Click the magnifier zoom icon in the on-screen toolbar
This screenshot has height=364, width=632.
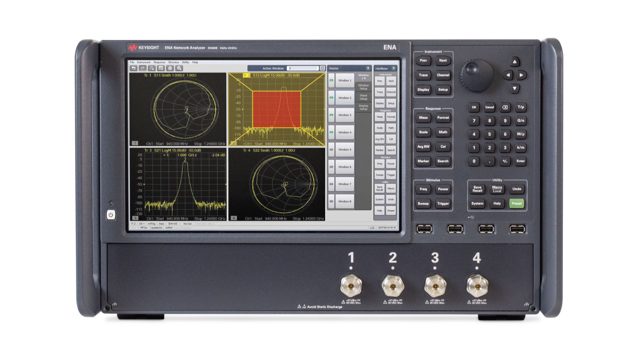pyautogui.click(x=179, y=68)
